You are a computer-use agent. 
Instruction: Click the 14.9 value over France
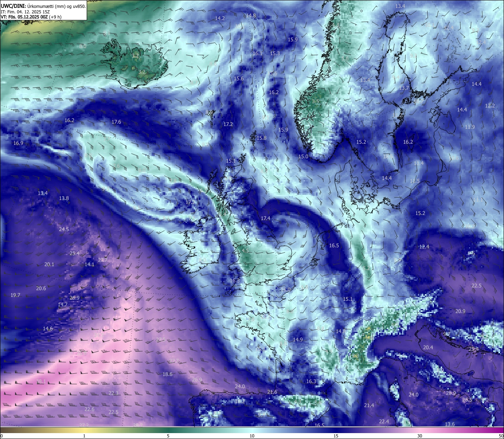coord(298,340)
